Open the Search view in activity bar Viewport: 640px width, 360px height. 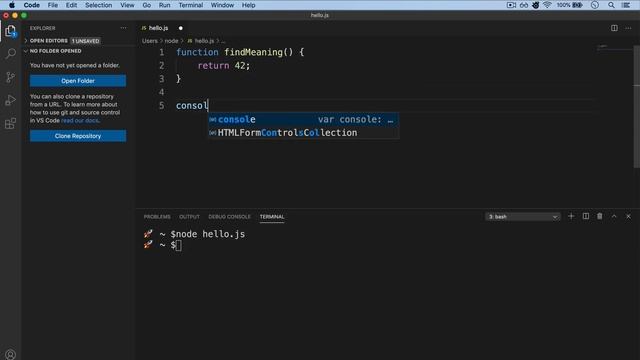coord(11,53)
